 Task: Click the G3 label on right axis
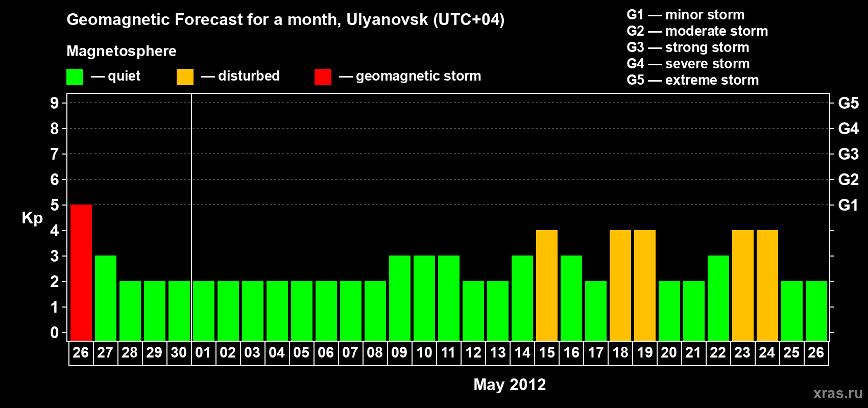(849, 154)
